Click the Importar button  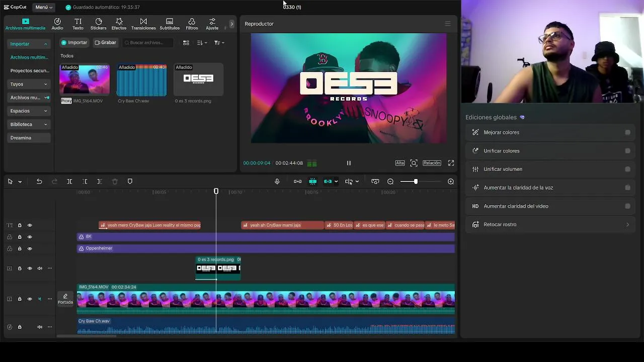(74, 43)
